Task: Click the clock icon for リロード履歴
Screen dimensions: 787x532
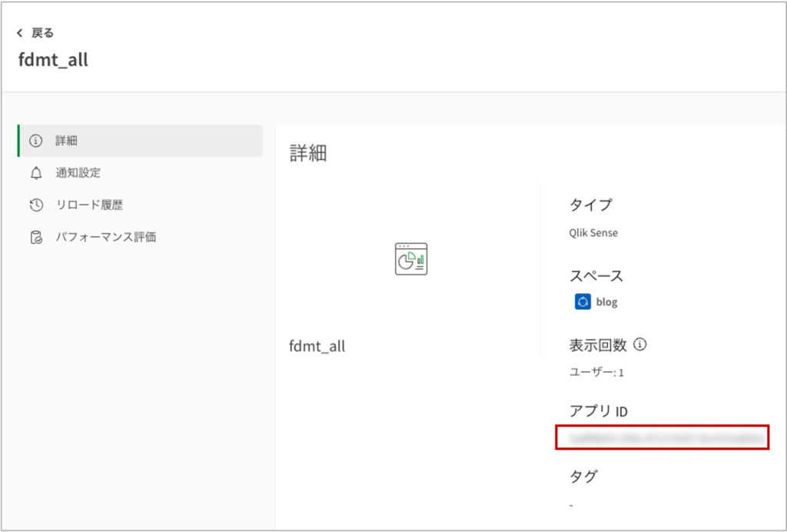Action: pyautogui.click(x=35, y=205)
